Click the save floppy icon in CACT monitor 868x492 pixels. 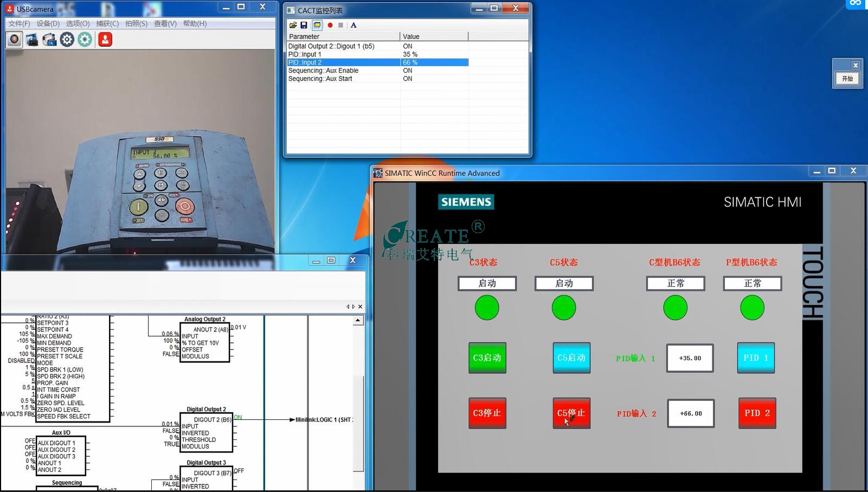[304, 25]
